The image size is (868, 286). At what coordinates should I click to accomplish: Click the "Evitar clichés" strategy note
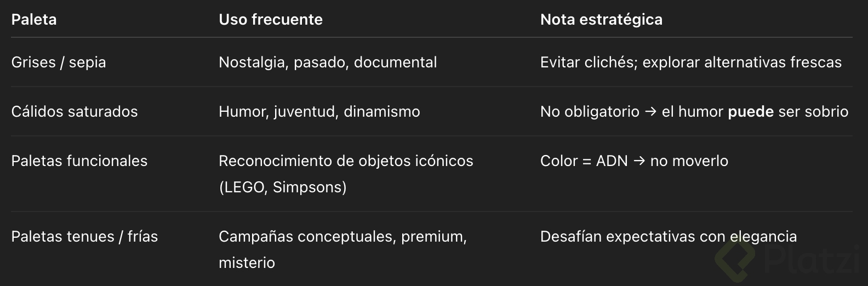690,62
